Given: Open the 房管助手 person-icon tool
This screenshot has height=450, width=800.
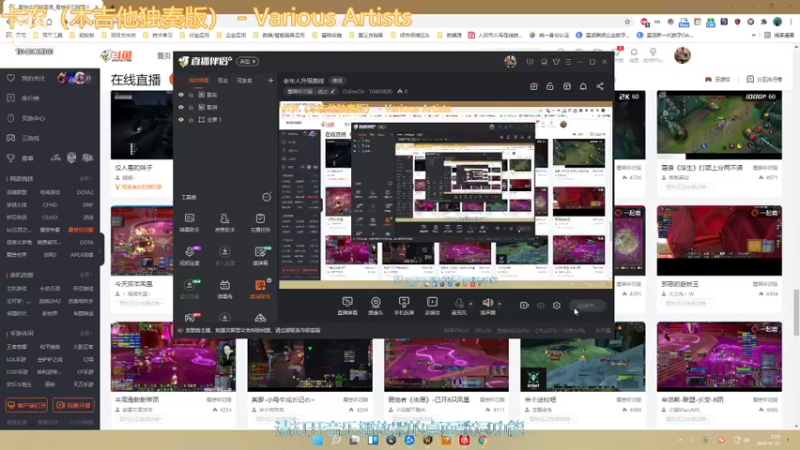Looking at the screenshot, I should tap(224, 223).
